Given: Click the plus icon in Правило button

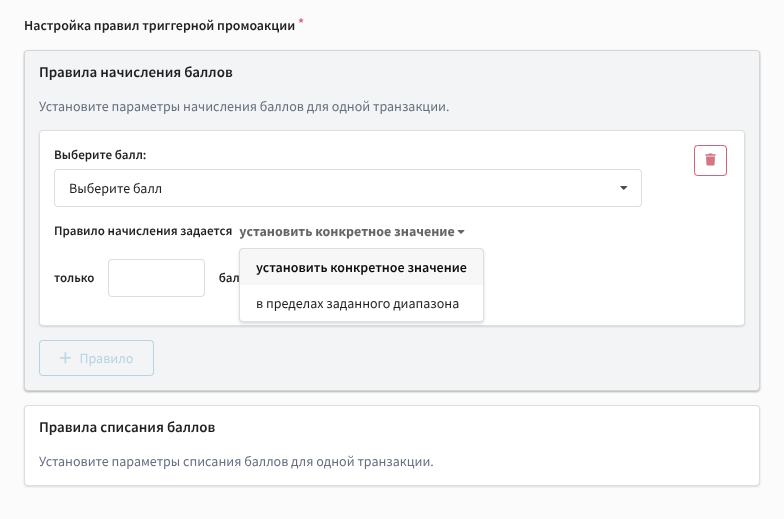Looking at the screenshot, I should 66,358.
